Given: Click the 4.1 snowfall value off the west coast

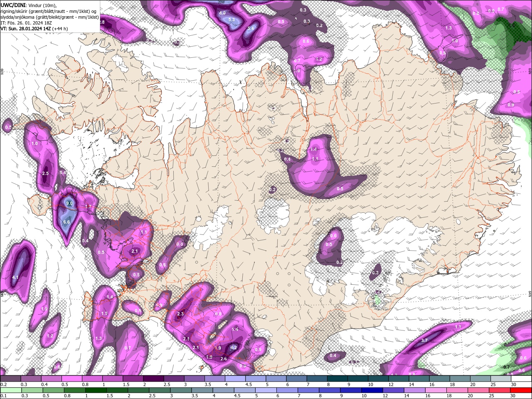Looking at the screenshot, I should tap(15, 277).
